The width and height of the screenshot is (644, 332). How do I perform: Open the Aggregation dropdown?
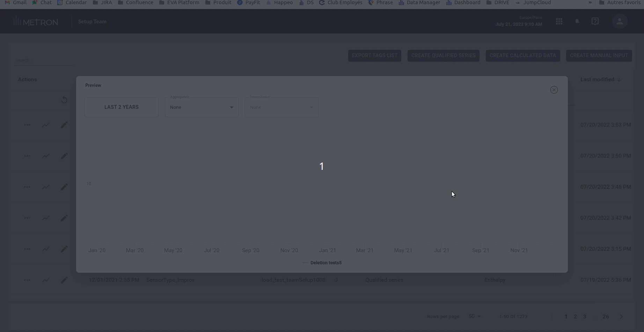pos(202,107)
